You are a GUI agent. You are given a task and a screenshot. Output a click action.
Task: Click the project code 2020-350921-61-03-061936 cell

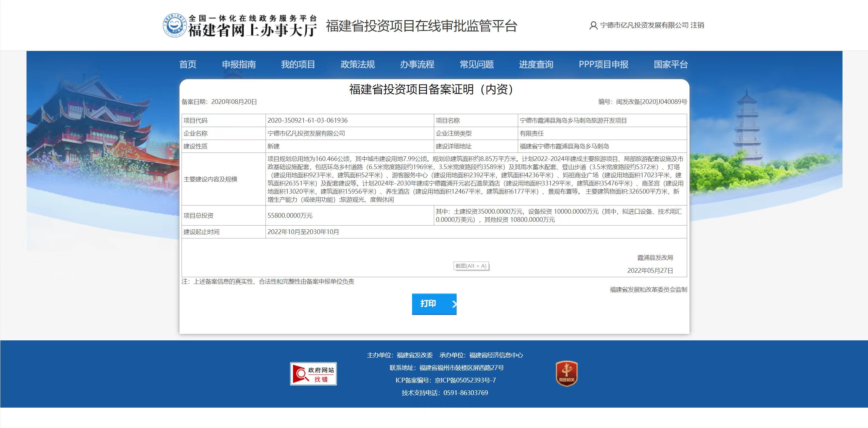(x=307, y=121)
